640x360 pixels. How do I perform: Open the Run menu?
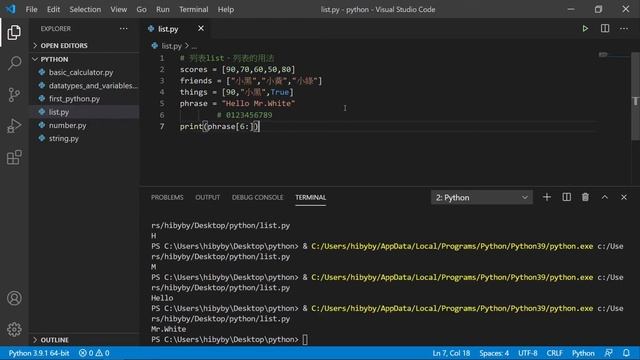(162, 9)
